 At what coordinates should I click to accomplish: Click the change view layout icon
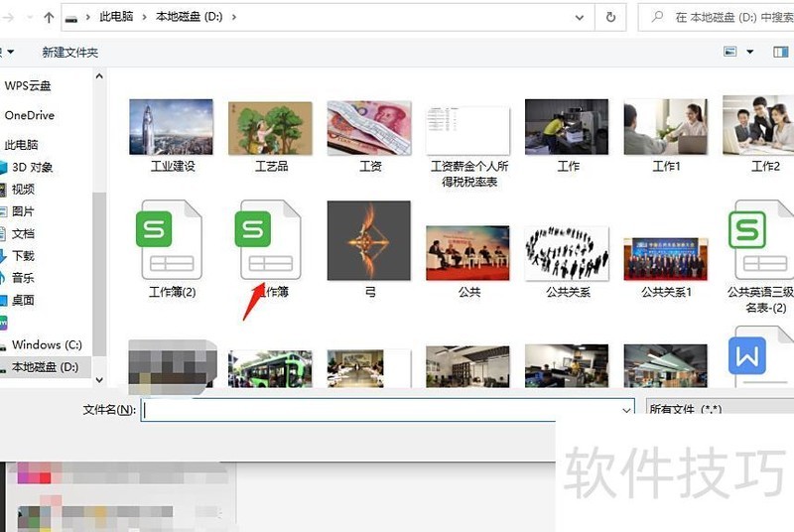(730, 52)
